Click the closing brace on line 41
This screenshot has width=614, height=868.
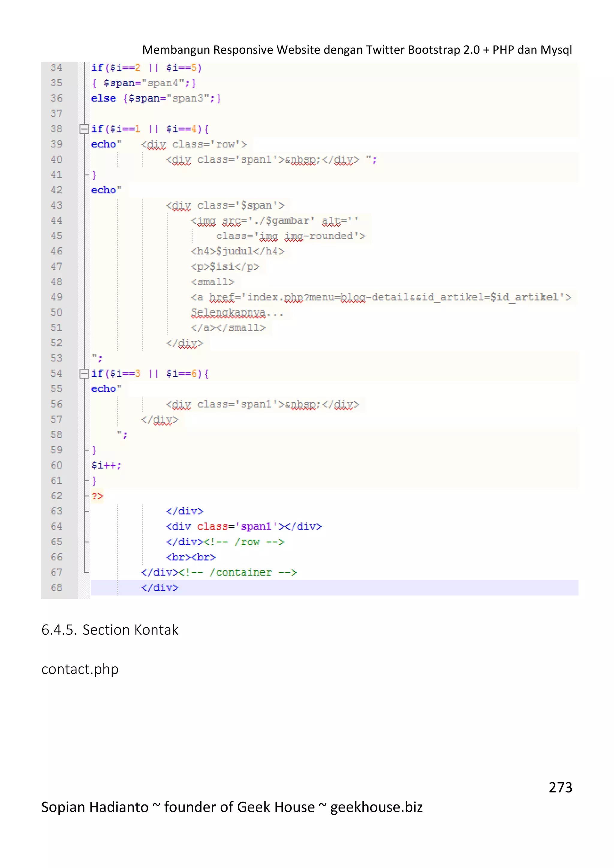(x=94, y=175)
